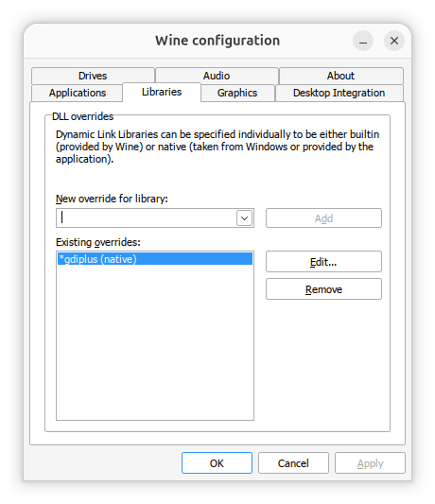Open the About tab
The height and width of the screenshot is (504, 435).
coord(340,76)
